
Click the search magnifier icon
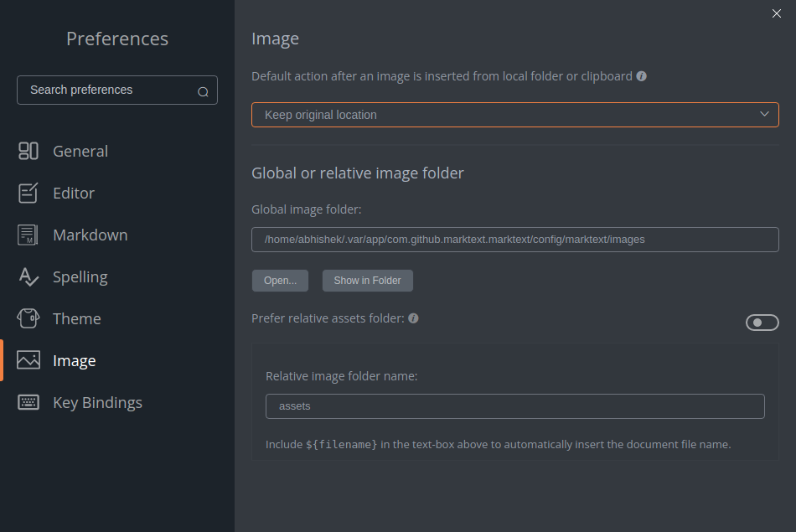(203, 90)
